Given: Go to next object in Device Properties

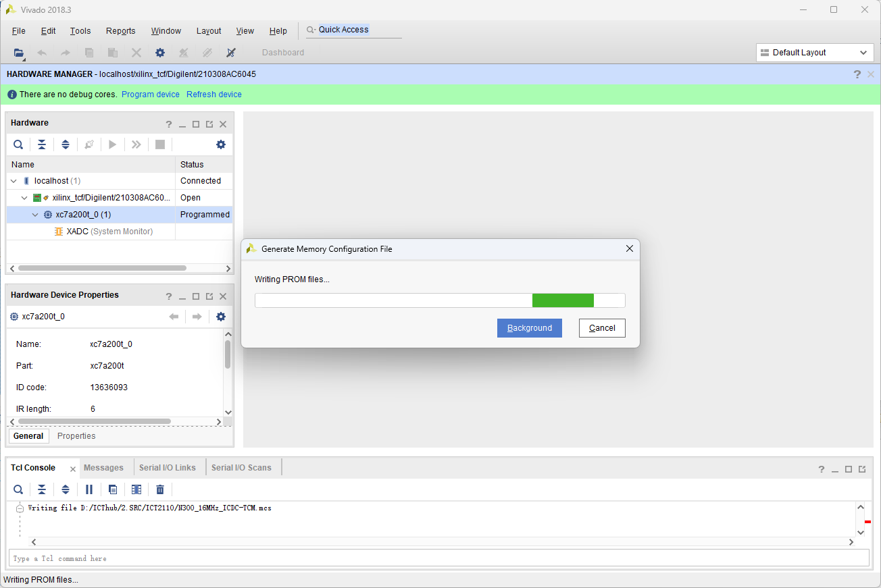Looking at the screenshot, I should coord(197,317).
